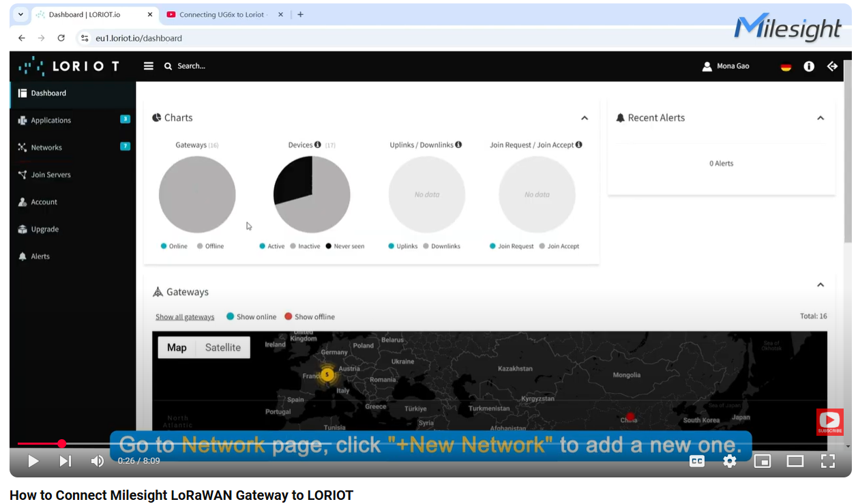
Task: Enable miniplayer mode
Action: pos(763,461)
